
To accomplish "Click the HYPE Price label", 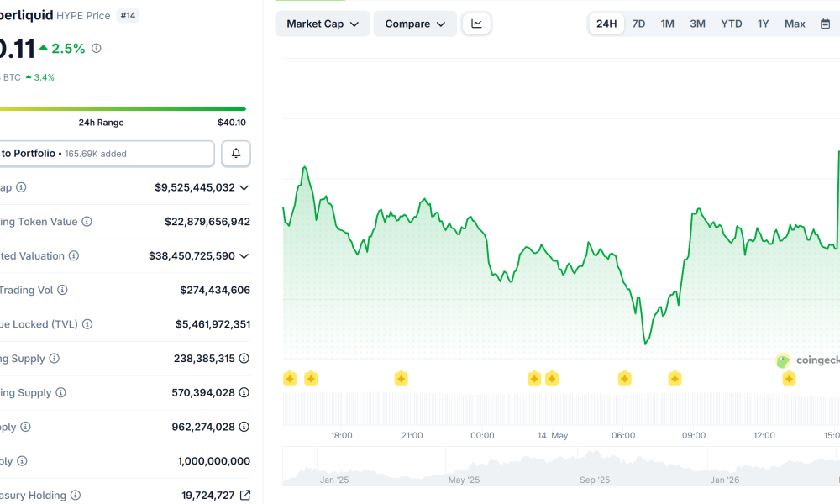I will pos(83,15).
